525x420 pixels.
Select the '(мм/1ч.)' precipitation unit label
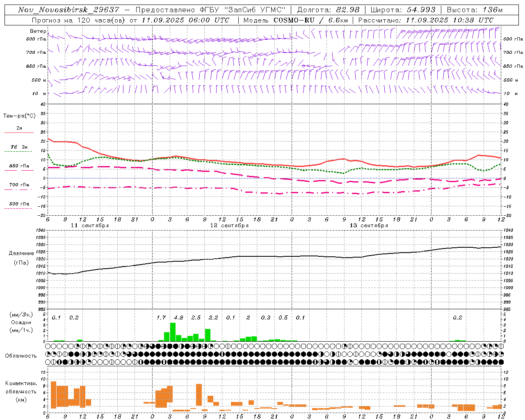[21, 330]
